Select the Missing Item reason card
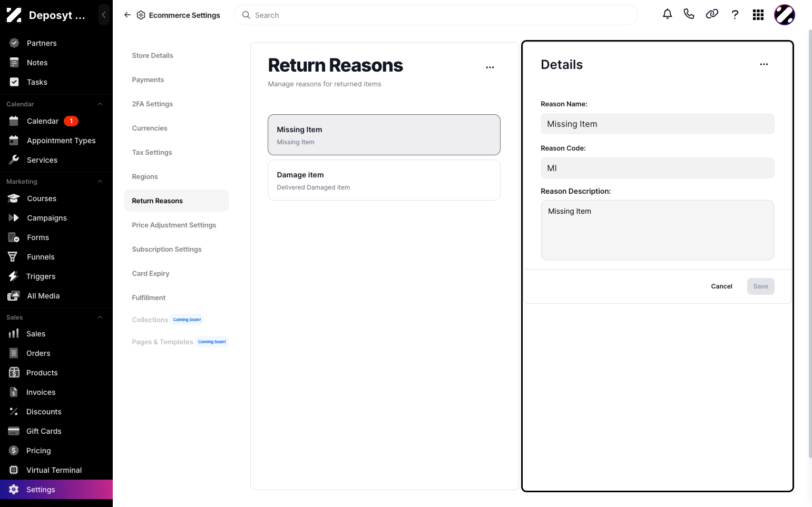The width and height of the screenshot is (812, 507). pos(384,135)
